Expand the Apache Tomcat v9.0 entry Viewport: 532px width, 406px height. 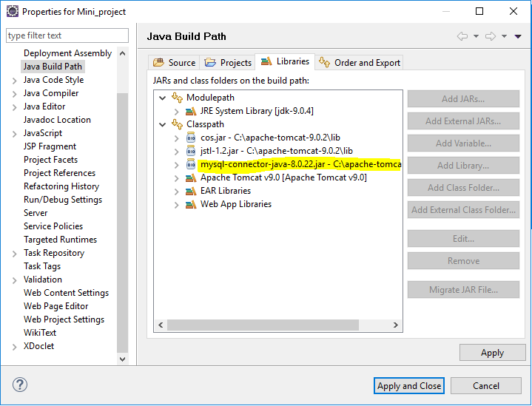coord(176,178)
